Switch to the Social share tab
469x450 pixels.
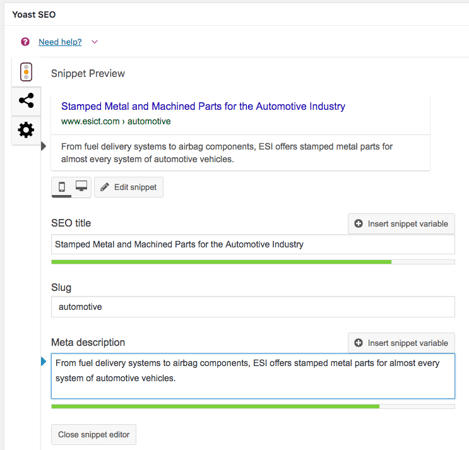pyautogui.click(x=26, y=100)
